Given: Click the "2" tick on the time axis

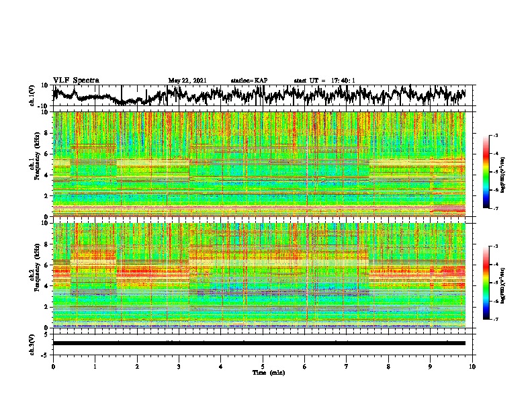Looking at the screenshot, I should point(137,367).
